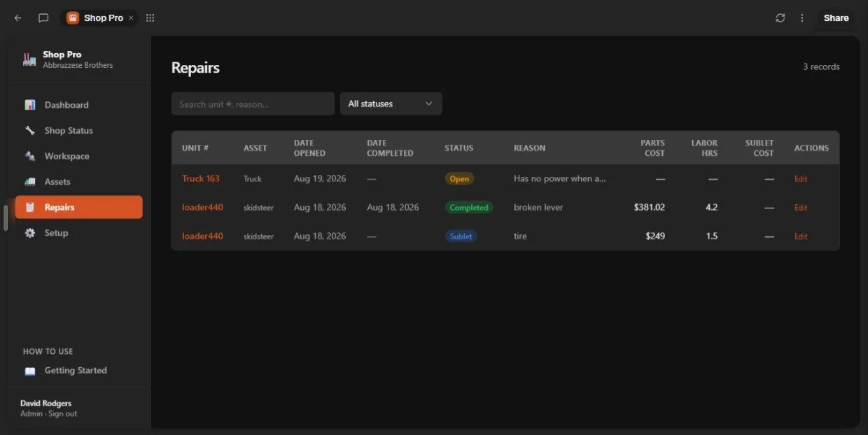Click the back arrow icon

tap(18, 18)
